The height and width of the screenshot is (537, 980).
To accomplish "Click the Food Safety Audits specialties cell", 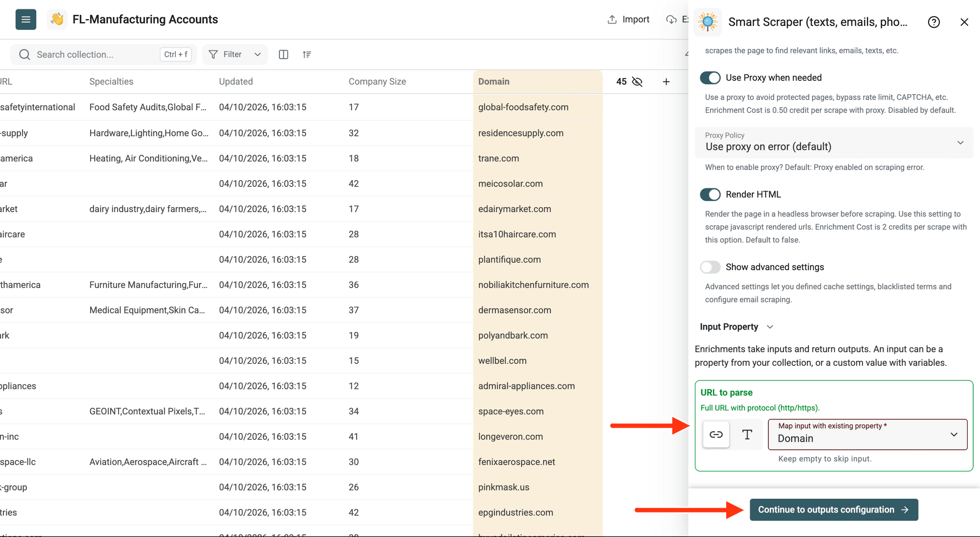I will pyautogui.click(x=148, y=107).
